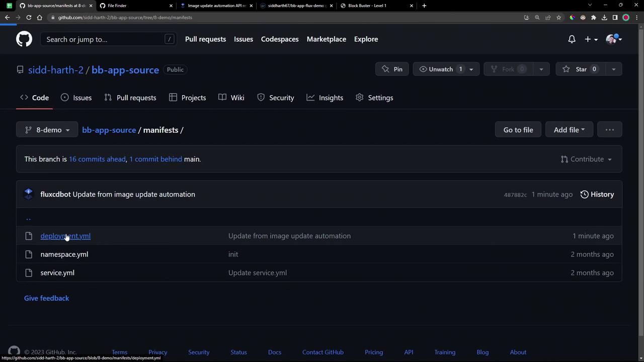644x362 pixels.
Task: Open the 8-demo branch selector
Action: (47, 130)
